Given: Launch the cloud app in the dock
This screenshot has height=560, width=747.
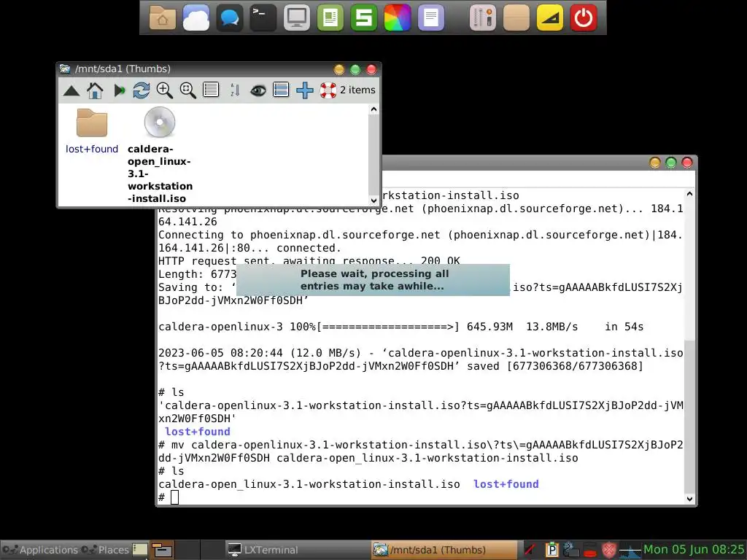Looking at the screenshot, I should coord(196,17).
